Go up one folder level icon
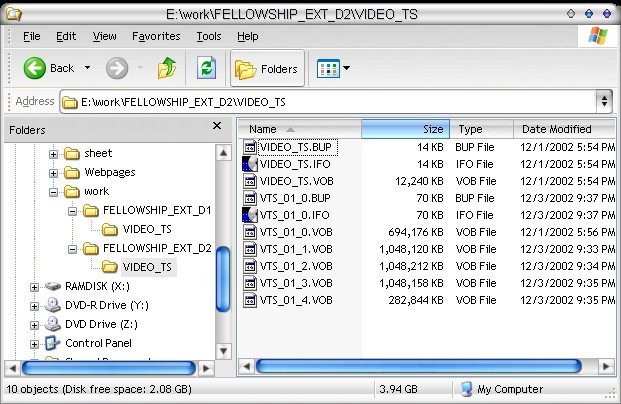621x404 pixels. pos(167,68)
